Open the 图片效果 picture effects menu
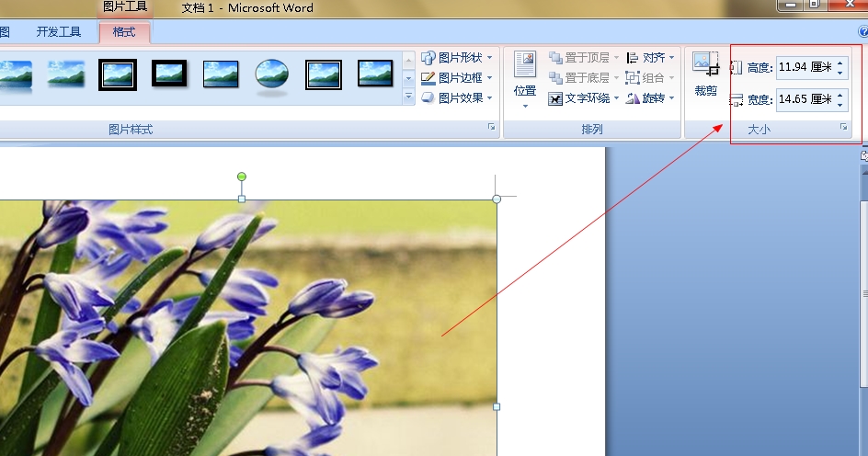The image size is (868, 456). pyautogui.click(x=457, y=98)
